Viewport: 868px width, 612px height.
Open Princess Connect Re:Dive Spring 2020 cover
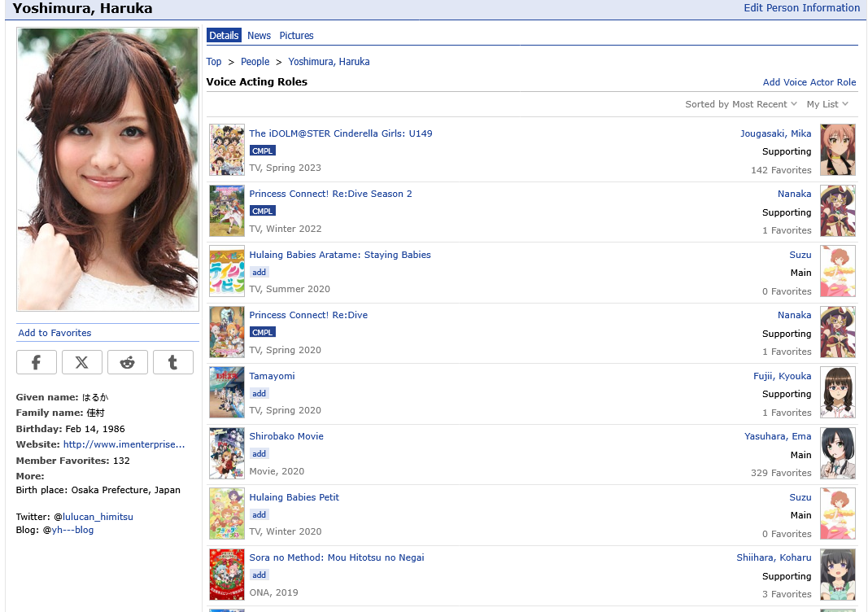(x=227, y=332)
